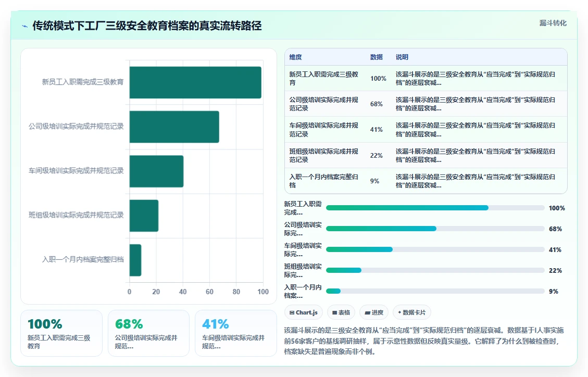Click progress label 入职一个月内档案...

tap(303, 291)
